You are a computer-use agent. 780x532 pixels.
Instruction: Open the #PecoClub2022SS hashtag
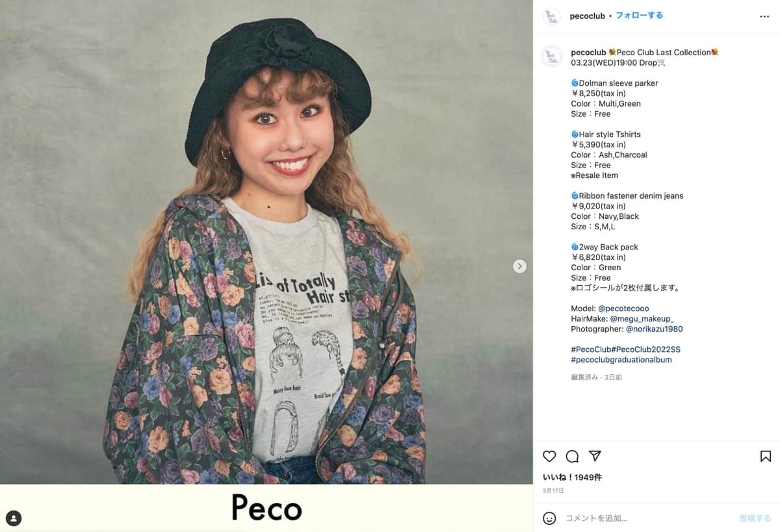[x=646, y=349]
